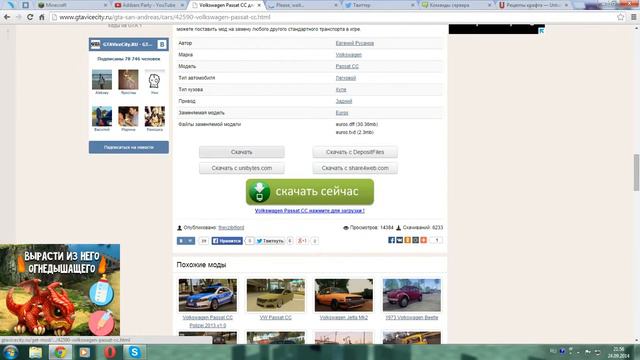Open the author name link
640x360 pixels.
coord(354,43)
